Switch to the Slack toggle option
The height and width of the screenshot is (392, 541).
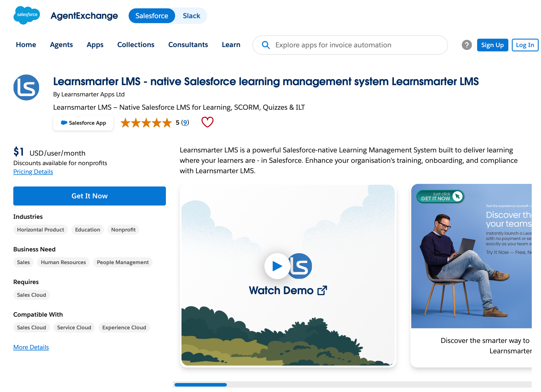(191, 16)
